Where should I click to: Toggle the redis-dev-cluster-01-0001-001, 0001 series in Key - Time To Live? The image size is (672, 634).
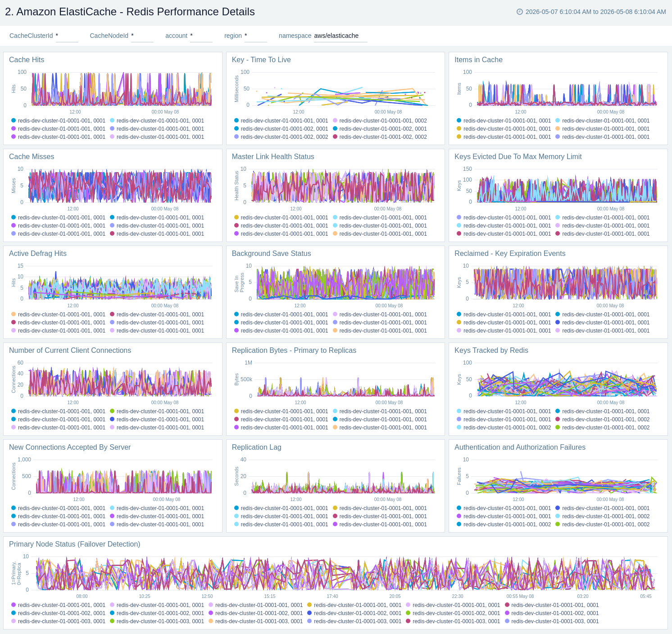281,120
